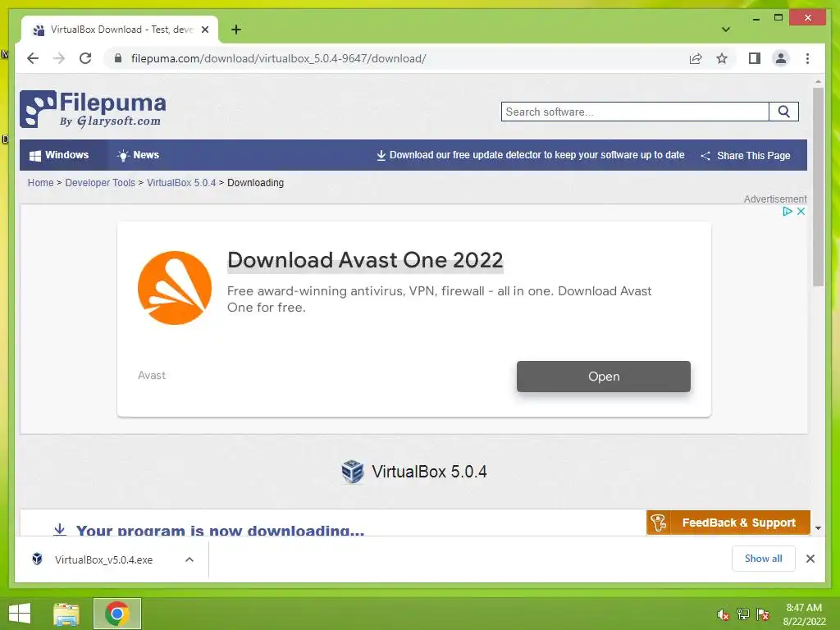Bookmark this page with the star icon
The image size is (840, 630).
(722, 58)
